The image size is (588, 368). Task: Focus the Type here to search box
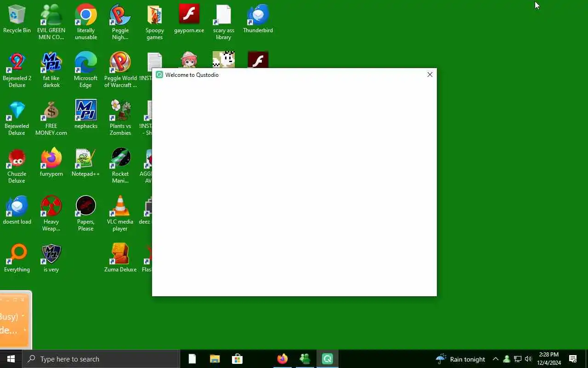[101, 359]
